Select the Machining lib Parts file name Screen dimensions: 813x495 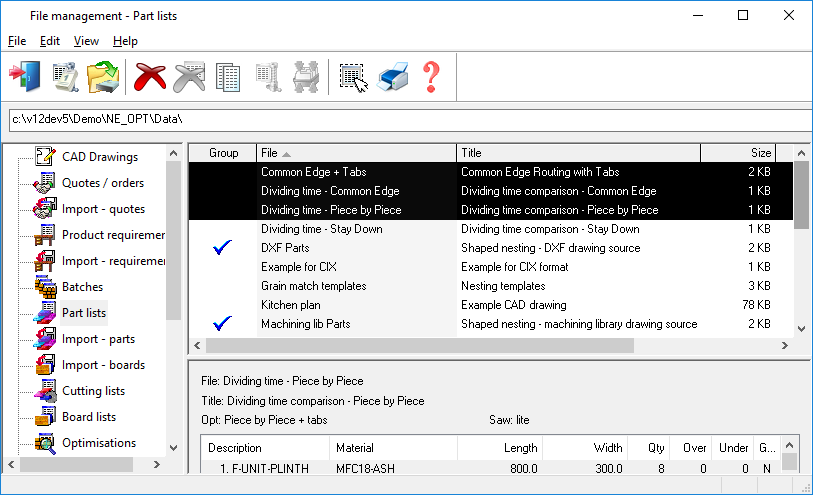(306, 324)
